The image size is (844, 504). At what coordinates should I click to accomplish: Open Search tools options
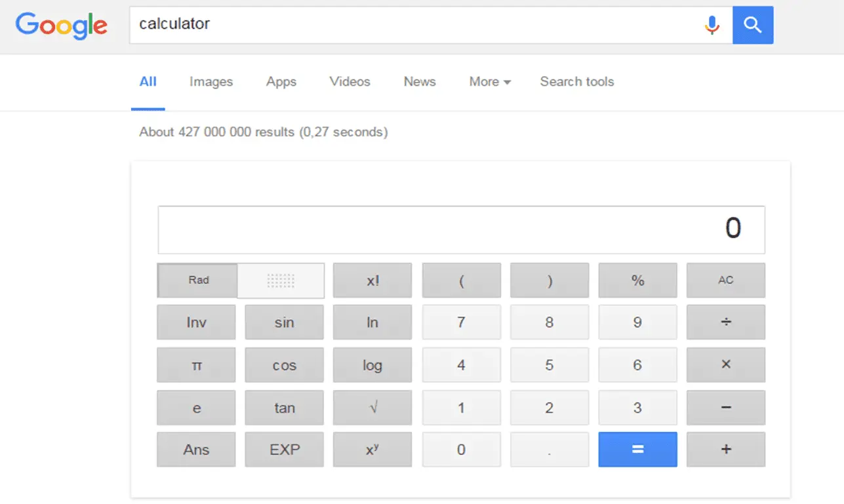click(576, 82)
